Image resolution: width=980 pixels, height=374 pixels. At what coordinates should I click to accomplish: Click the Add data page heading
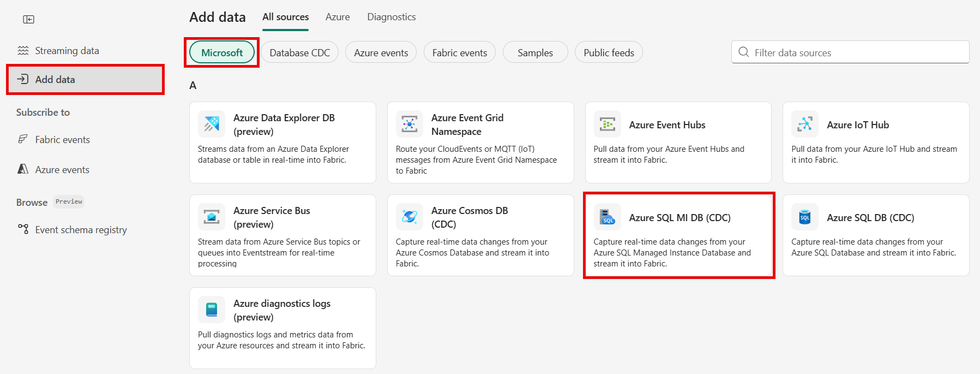(218, 17)
